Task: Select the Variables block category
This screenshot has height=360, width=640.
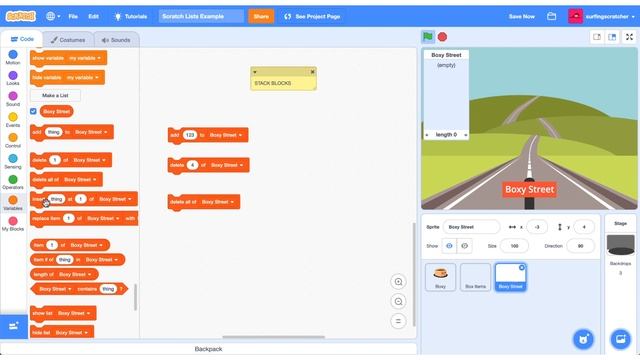Action: click(13, 203)
